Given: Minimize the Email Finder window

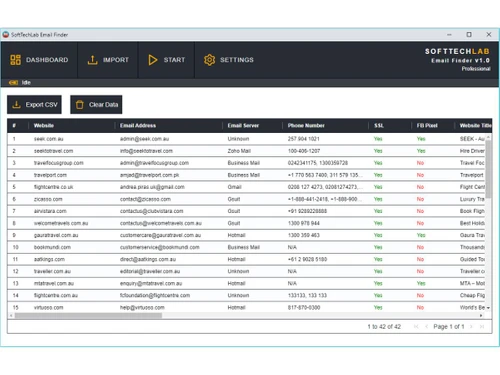Looking at the screenshot, I should coord(449,34).
